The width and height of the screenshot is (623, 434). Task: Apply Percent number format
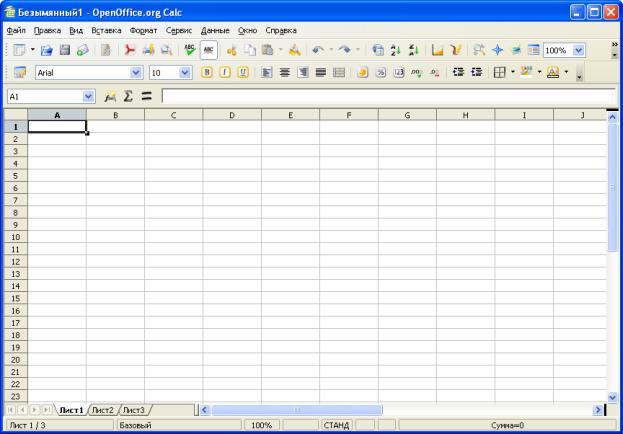[381, 72]
